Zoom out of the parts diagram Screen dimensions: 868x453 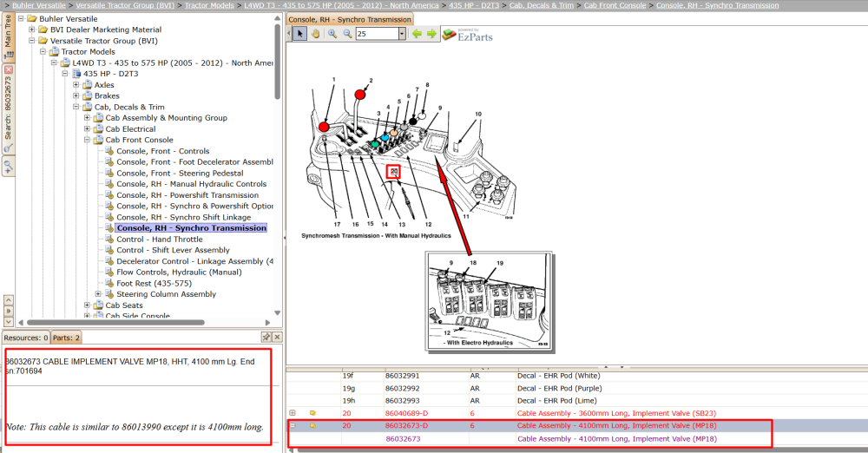coord(347,34)
